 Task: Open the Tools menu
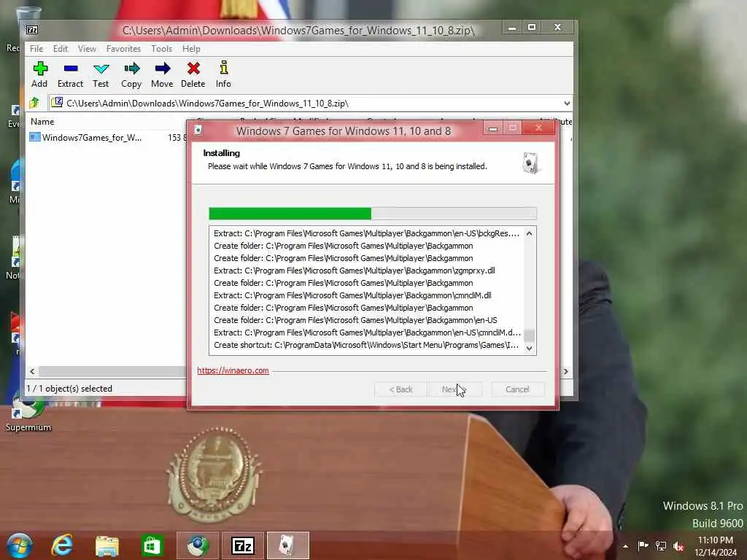click(x=161, y=49)
